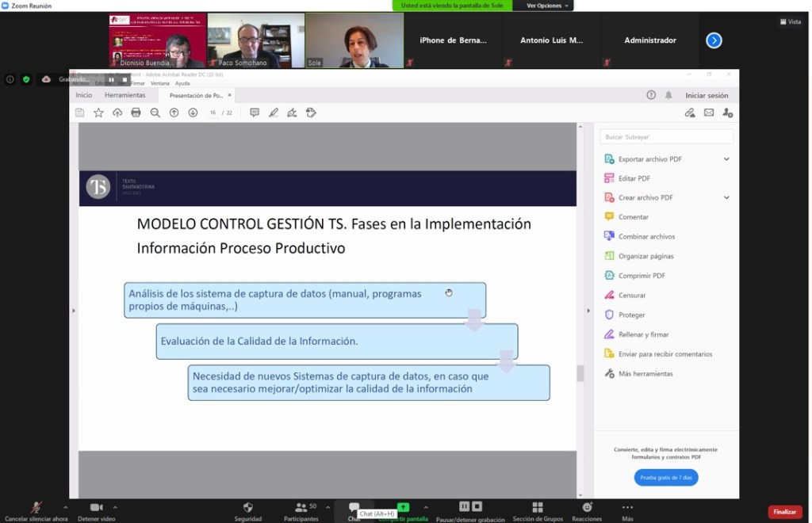This screenshot has width=812, height=523.
Task: Click Iniciar sesión button
Action: coord(707,95)
